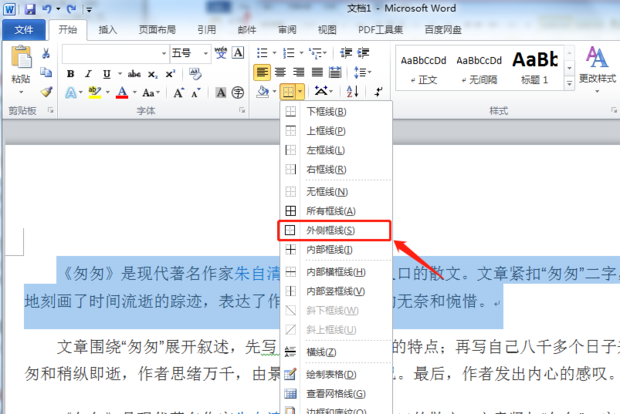
Task: Toggle bold formatting in the font group
Action: click(x=70, y=73)
